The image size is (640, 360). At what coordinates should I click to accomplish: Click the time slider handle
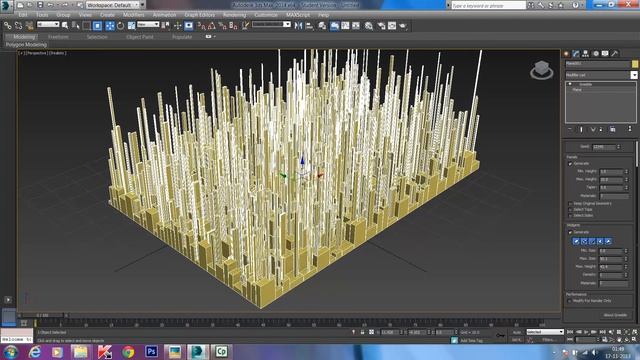click(x=42, y=316)
